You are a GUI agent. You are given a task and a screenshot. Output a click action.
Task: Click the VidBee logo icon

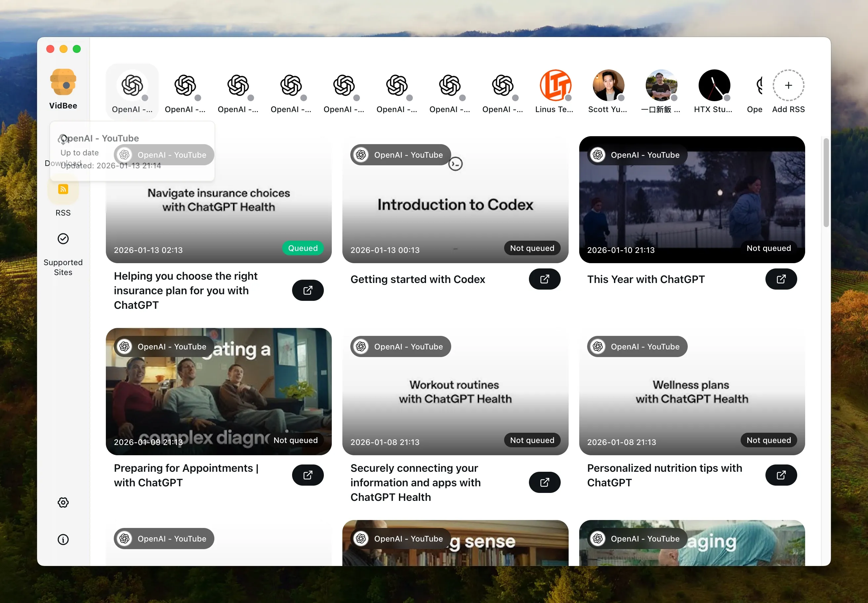pyautogui.click(x=63, y=82)
